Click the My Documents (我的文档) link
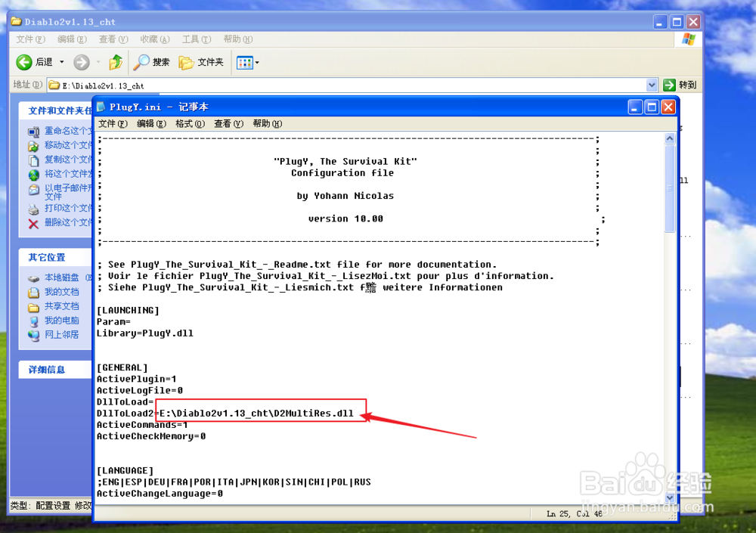Viewport: 756px width, 533px height. (62, 292)
